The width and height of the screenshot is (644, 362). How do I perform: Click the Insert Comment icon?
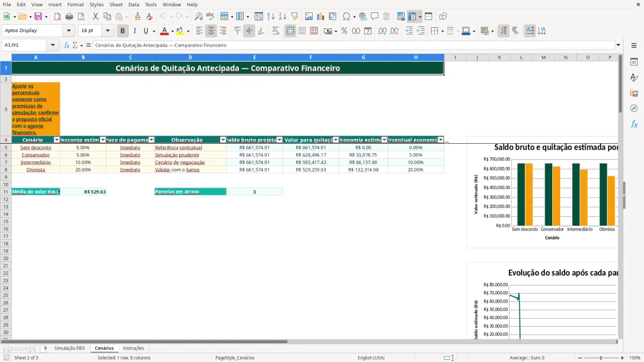tap(375, 17)
